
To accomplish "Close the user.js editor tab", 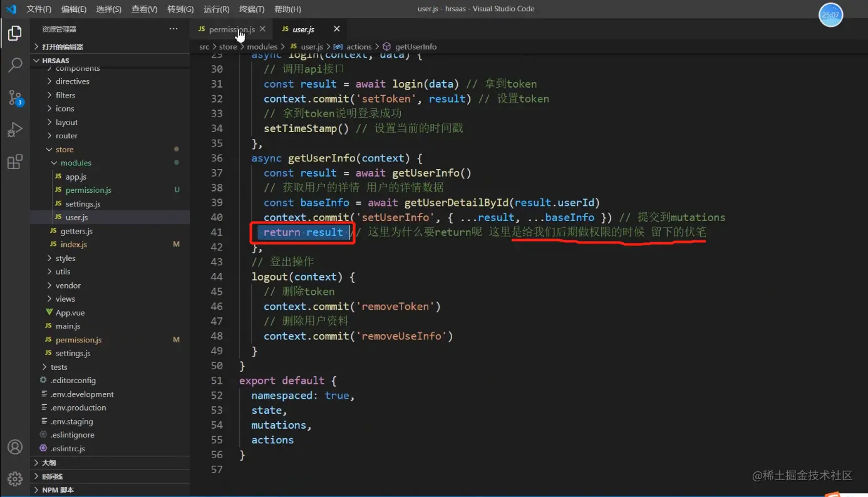I will click(x=337, y=29).
